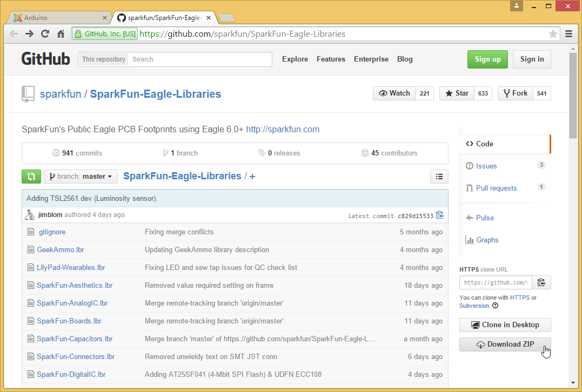Click the Download ZIP button

tap(505, 344)
